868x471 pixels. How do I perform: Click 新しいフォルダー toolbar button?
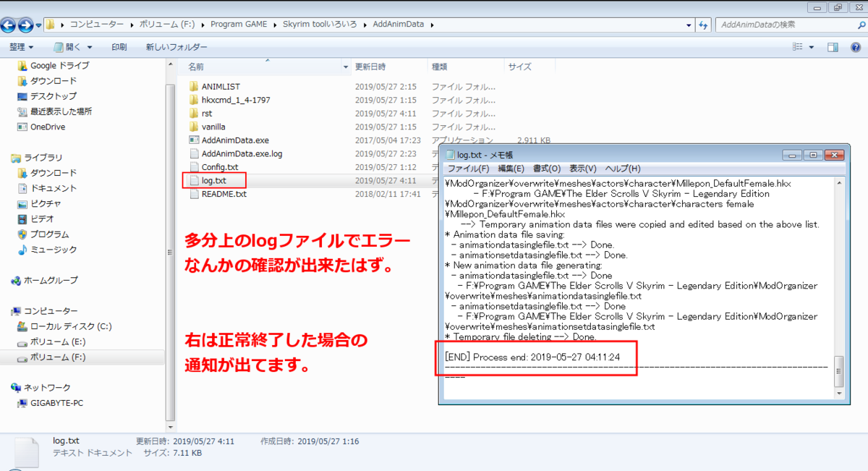click(176, 47)
